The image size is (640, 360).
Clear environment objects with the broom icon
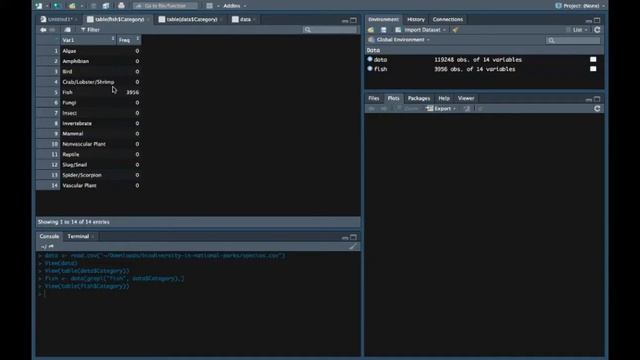(x=455, y=30)
